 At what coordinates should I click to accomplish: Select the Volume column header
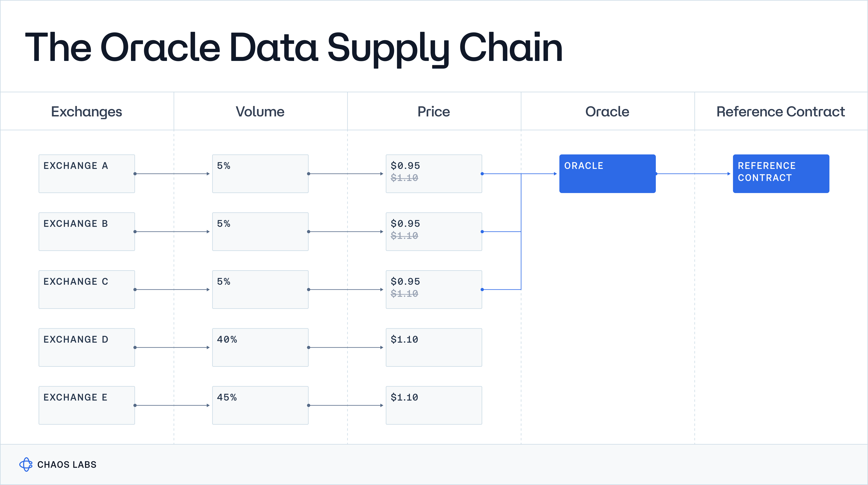pos(260,112)
